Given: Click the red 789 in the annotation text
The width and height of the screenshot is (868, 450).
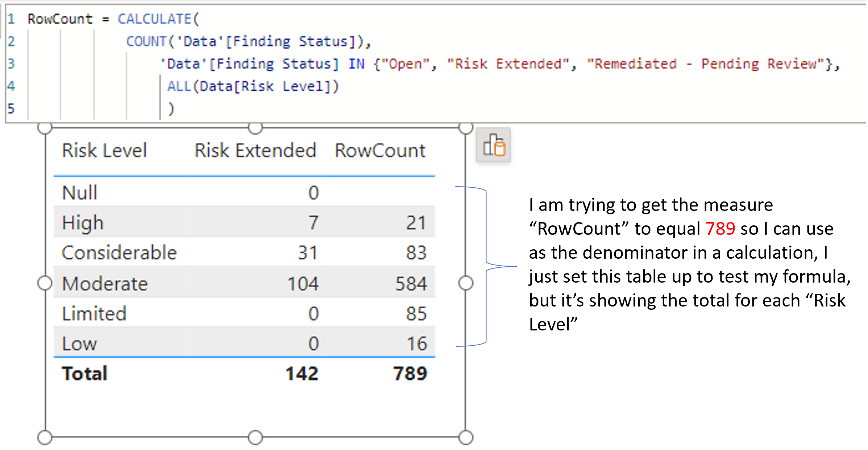Looking at the screenshot, I should [x=720, y=229].
